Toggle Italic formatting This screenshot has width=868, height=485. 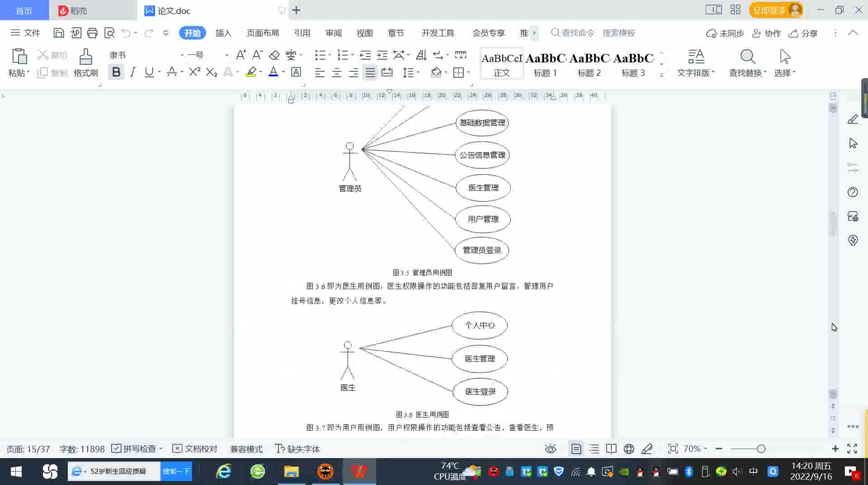click(132, 72)
